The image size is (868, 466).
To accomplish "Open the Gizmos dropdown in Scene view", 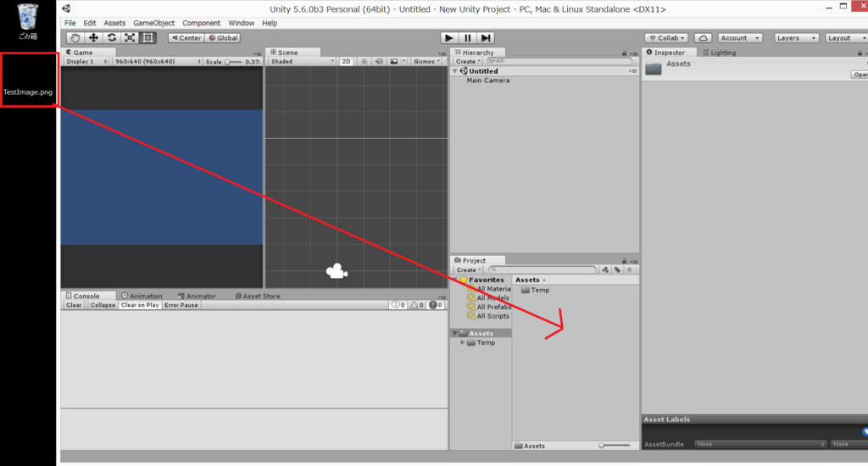I will coord(427,62).
